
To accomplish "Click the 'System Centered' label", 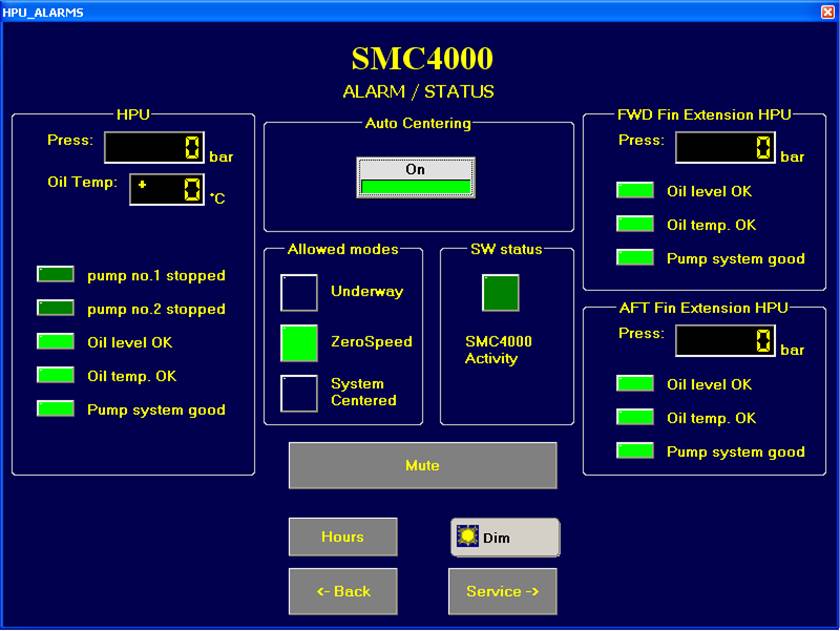I will (x=364, y=392).
